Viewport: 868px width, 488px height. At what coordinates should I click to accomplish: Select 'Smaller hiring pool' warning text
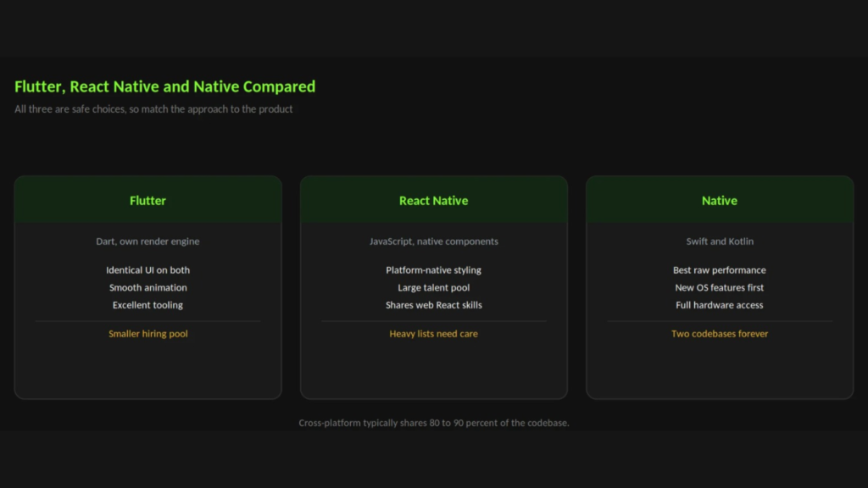pyautogui.click(x=147, y=334)
